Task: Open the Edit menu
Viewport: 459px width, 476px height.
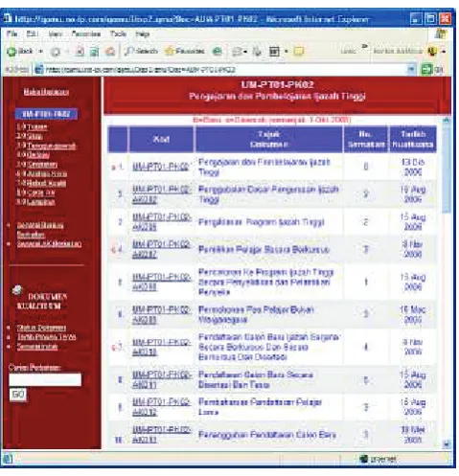Action: tap(33, 34)
